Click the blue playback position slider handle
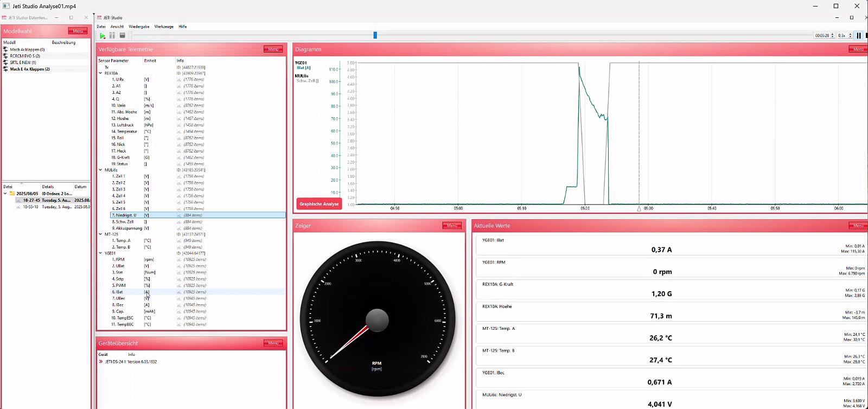This screenshot has height=409, width=868. [375, 35]
